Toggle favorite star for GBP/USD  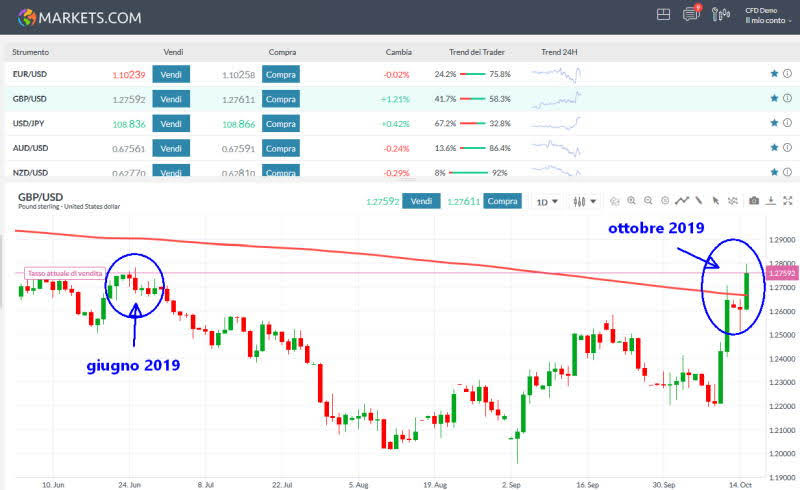tap(773, 98)
